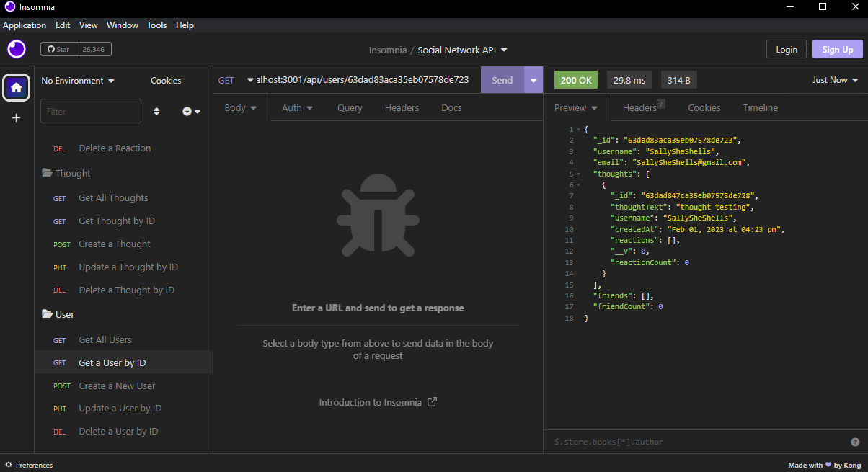
Task: Click the Login button
Action: (x=787, y=49)
